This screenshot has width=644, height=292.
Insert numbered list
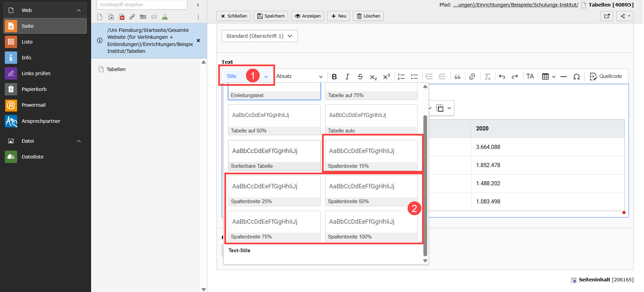(x=401, y=77)
